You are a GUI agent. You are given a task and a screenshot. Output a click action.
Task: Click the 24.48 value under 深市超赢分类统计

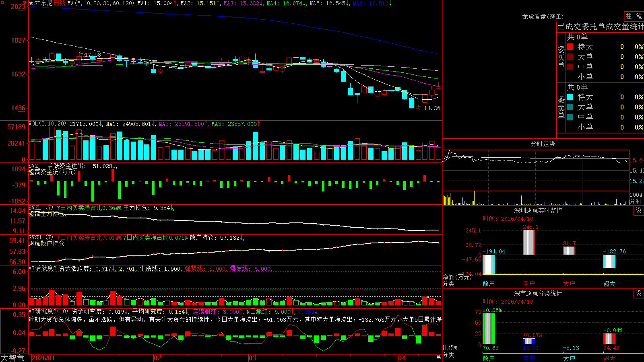point(611,348)
